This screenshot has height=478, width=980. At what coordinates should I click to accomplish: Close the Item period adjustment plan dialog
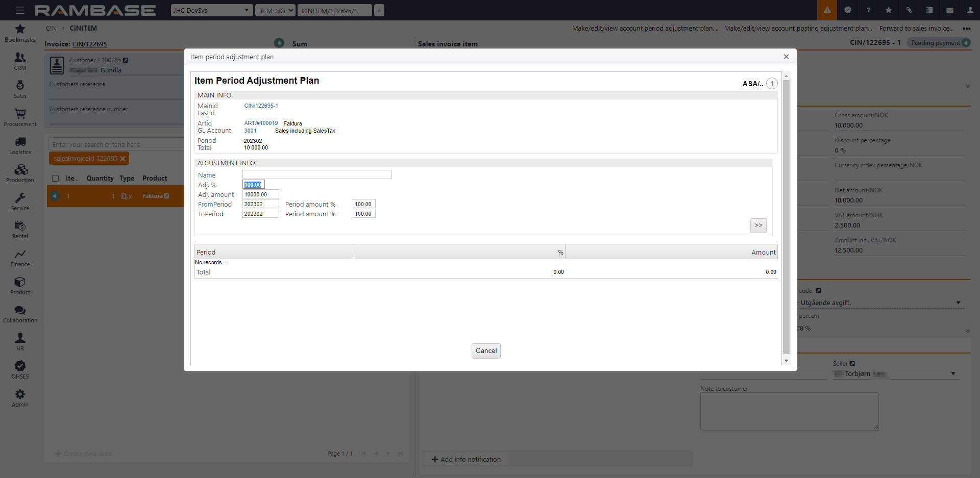point(786,57)
